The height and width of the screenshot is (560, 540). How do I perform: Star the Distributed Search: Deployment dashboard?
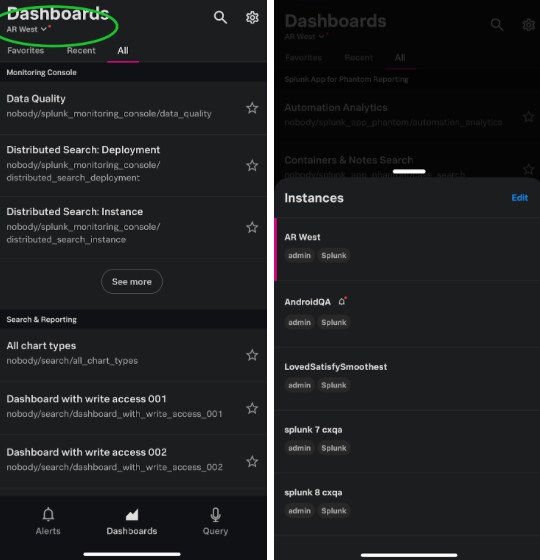point(252,165)
